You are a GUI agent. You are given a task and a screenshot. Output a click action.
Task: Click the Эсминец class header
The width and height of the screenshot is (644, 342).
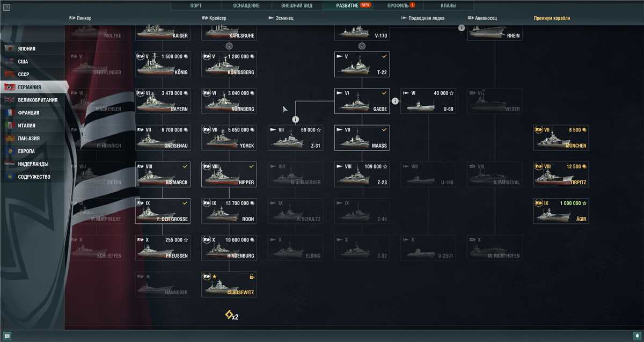[281, 18]
